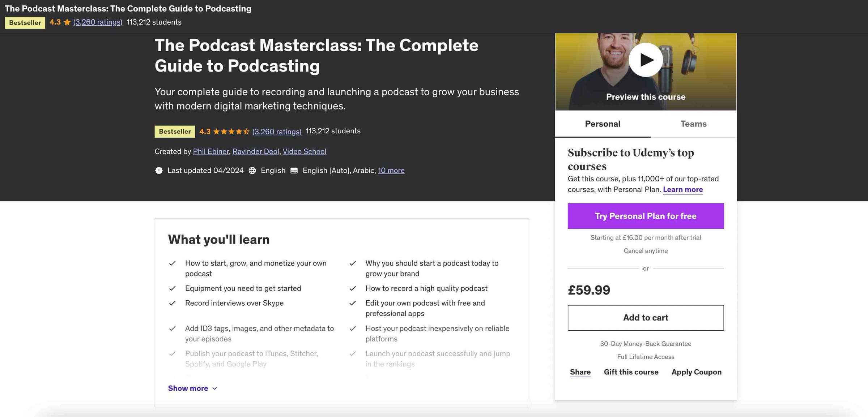This screenshot has height=417, width=868.
Task: Open the 10 more subtitle languages list
Action: click(391, 170)
